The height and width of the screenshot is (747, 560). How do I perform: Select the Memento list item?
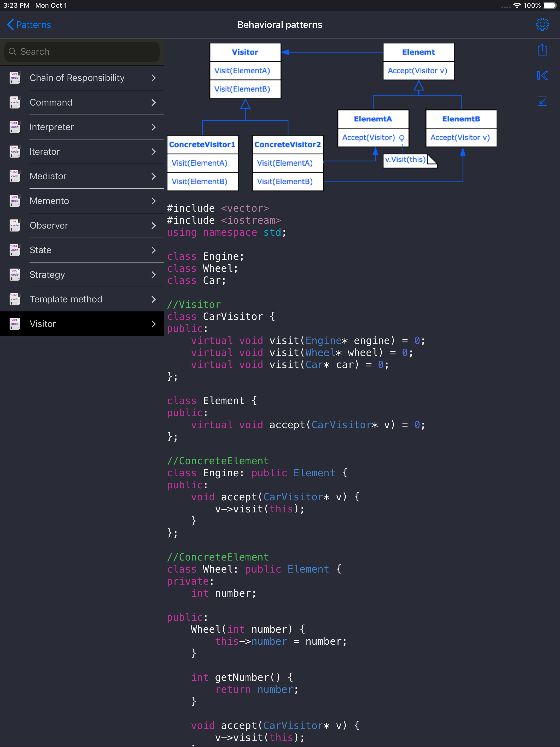coord(81,201)
